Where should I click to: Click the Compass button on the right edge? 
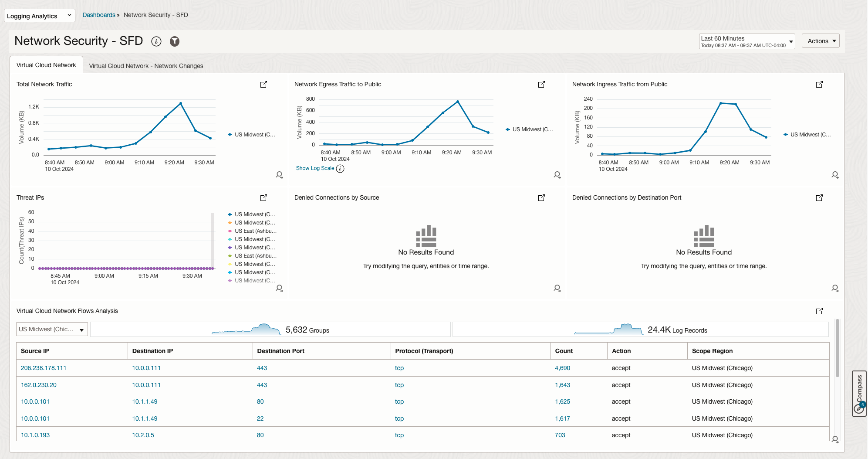pyautogui.click(x=859, y=392)
